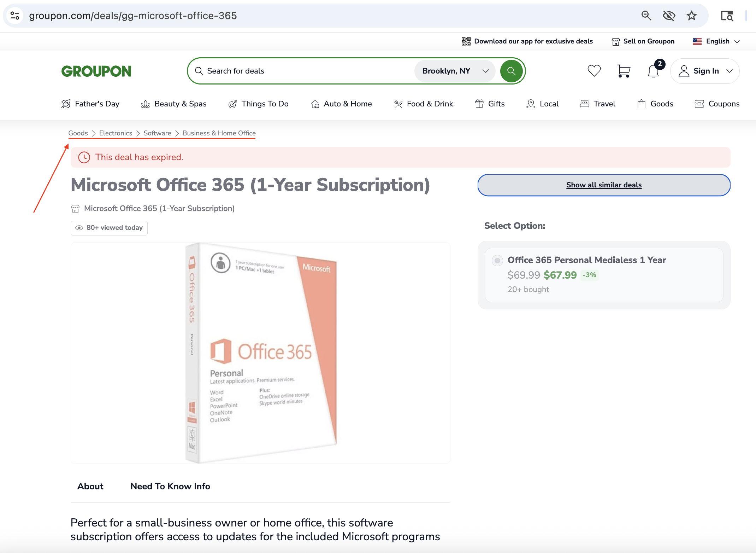Expand the English language dropdown
This screenshot has height=553, width=756.
[x=737, y=41]
